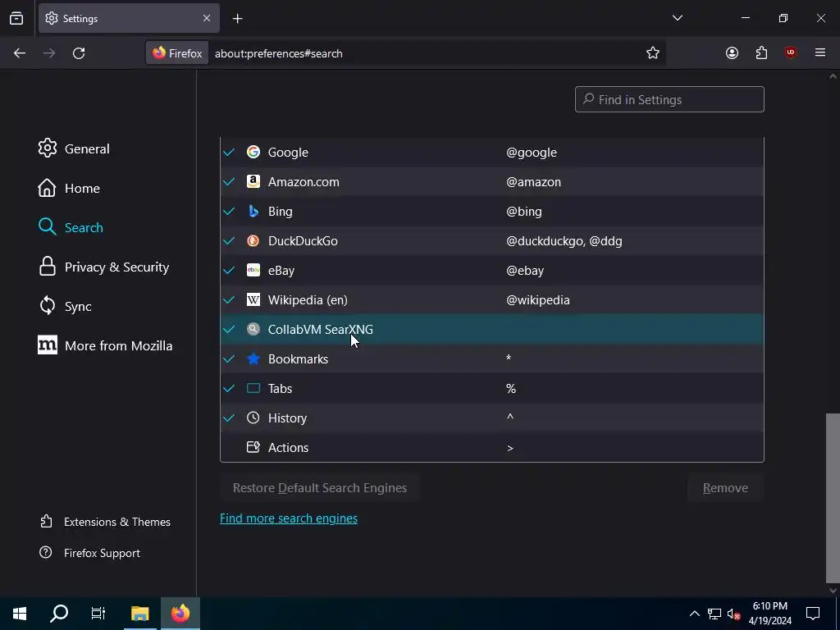
Task: Open the Extensions puzzle icon
Action: coord(761,53)
